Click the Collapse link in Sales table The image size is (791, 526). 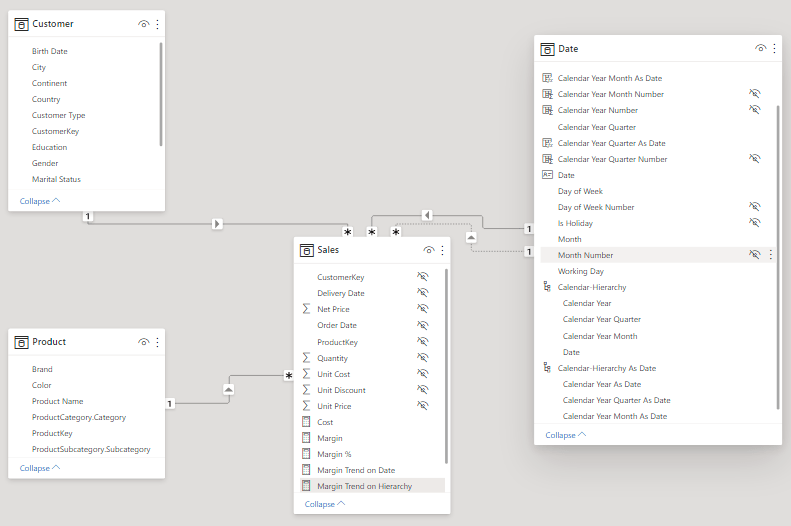(x=325, y=504)
